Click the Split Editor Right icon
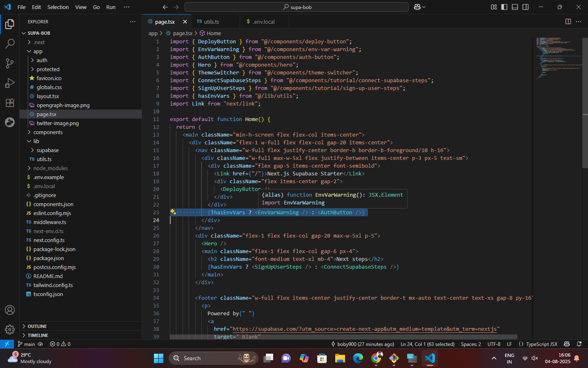Viewport: 588px width, 368px height. [x=568, y=22]
